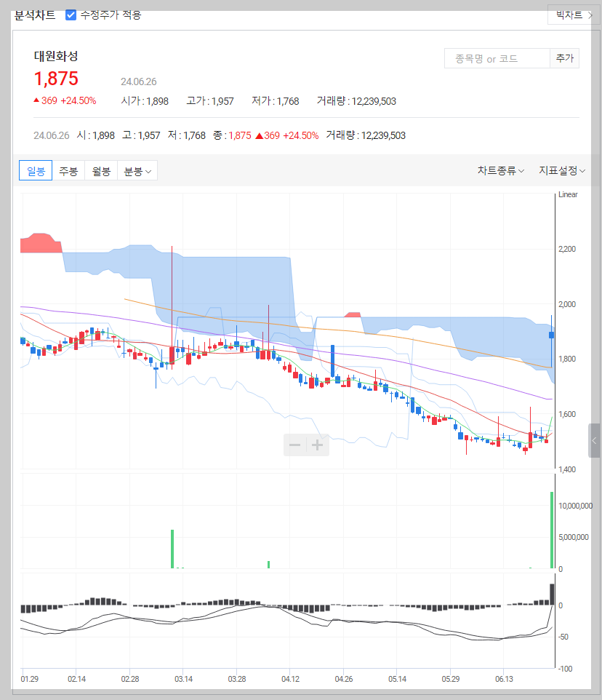Image resolution: width=602 pixels, height=700 pixels.
Task: Click the 01.29 date label on axis
Action: (29, 679)
